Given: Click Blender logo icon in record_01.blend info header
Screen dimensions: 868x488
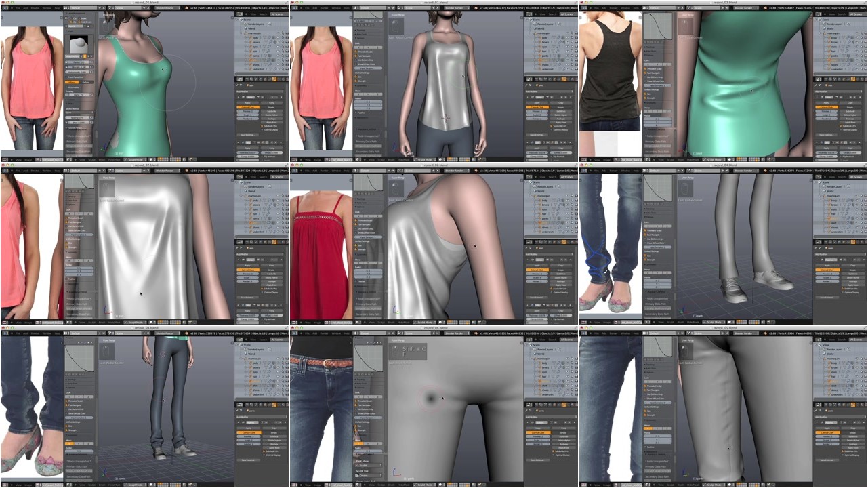Looking at the screenshot, I should (187, 8).
